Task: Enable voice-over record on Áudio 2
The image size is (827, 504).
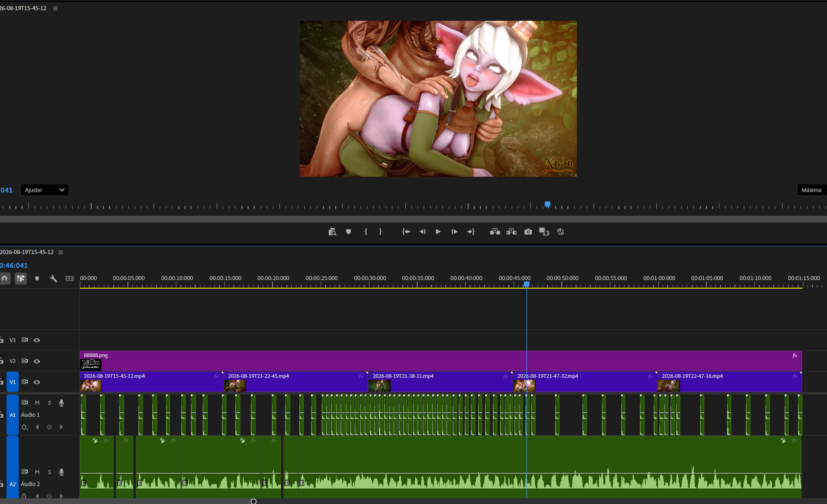Action: tap(62, 472)
